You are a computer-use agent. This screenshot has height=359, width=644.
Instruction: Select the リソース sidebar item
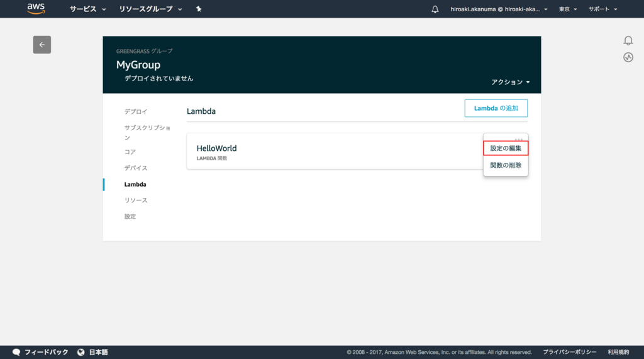point(136,200)
